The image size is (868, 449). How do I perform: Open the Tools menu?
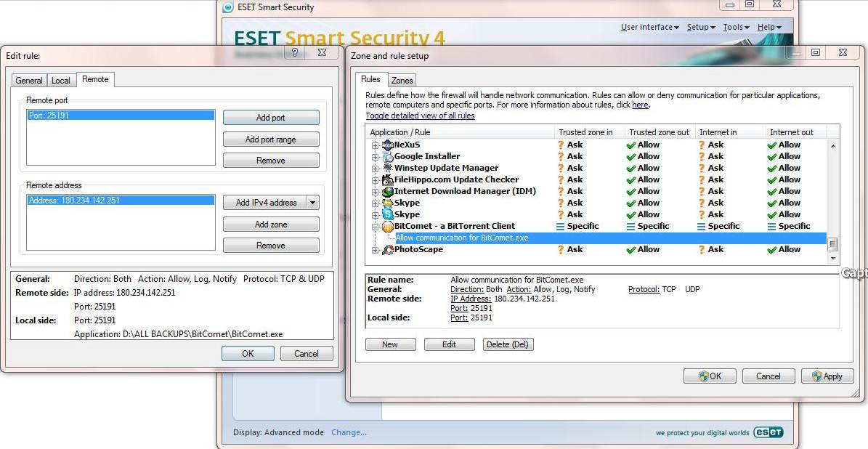[737, 27]
